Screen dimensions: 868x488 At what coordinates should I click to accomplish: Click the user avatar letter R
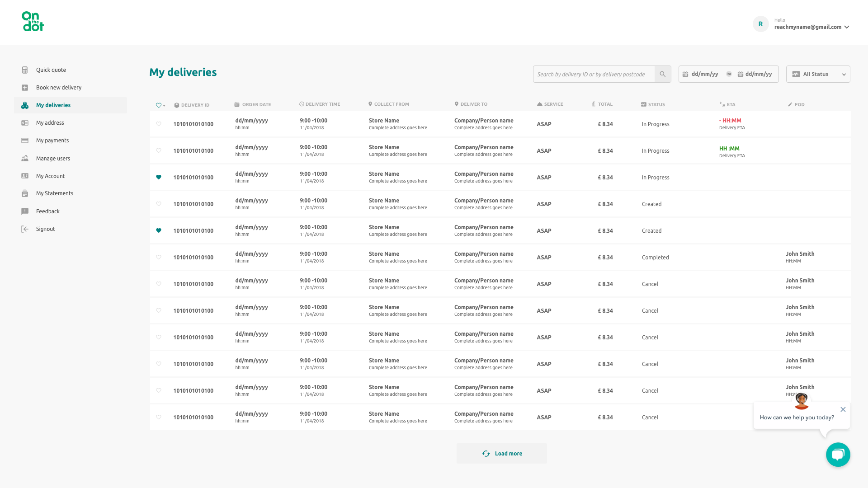tap(760, 24)
